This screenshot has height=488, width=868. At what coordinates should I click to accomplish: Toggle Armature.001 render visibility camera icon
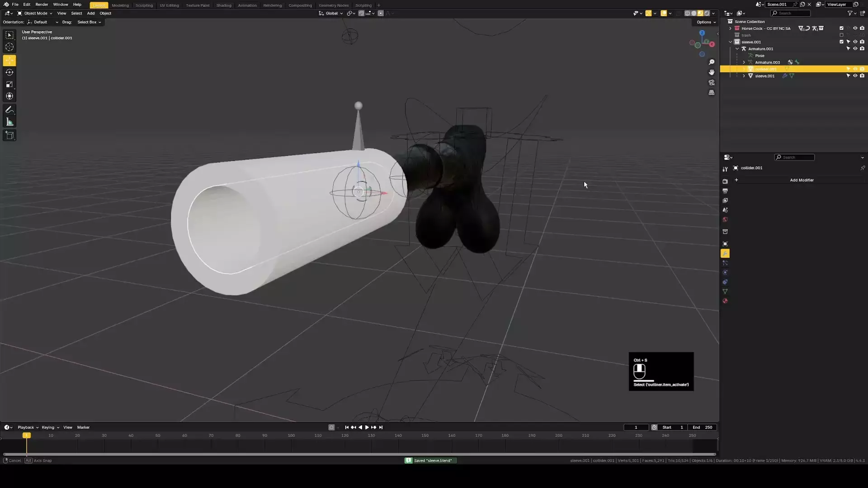[x=862, y=49]
